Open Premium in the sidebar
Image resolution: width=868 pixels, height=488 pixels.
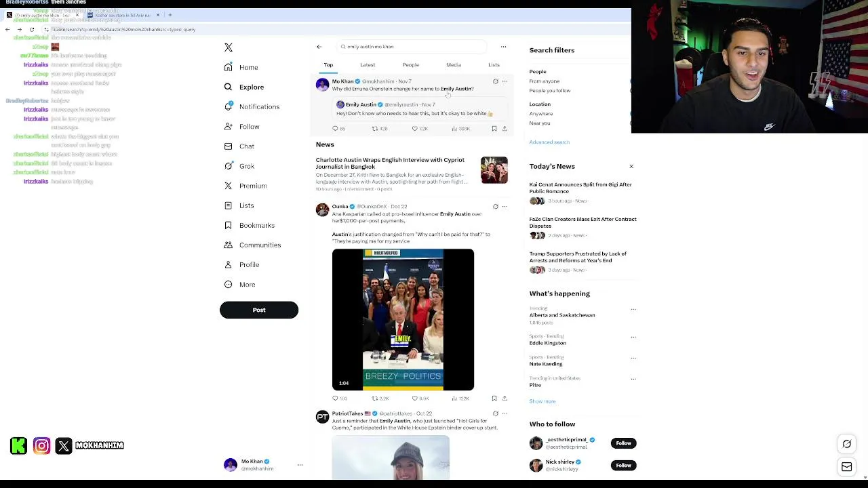click(245, 186)
